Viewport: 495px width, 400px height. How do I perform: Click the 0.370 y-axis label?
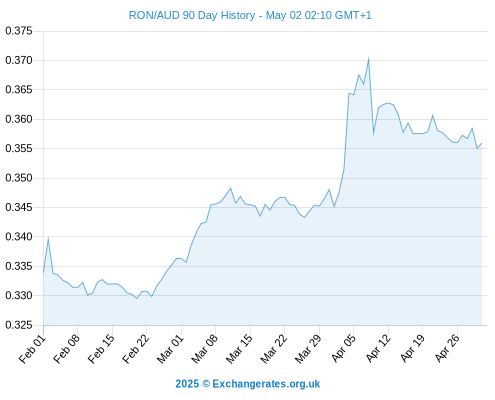click(19, 60)
